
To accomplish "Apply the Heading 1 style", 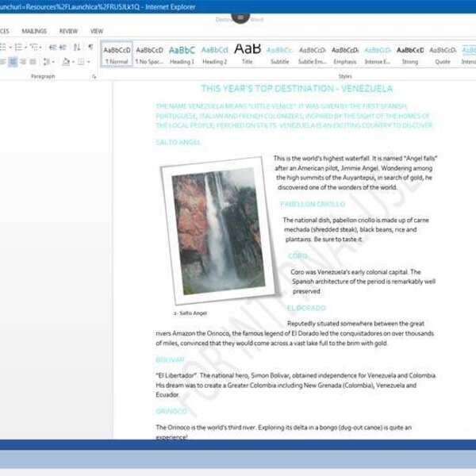I will [x=182, y=54].
